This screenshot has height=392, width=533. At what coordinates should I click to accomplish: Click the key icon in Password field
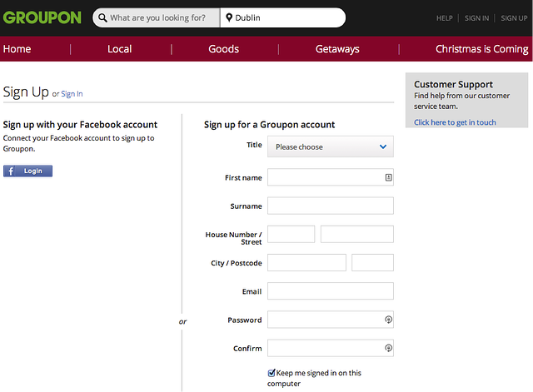(388, 320)
